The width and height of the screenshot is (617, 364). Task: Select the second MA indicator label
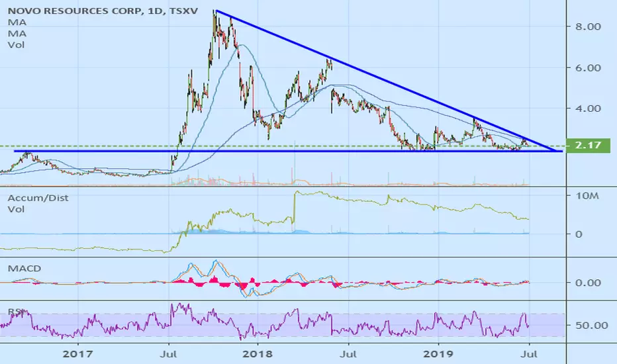(17, 34)
